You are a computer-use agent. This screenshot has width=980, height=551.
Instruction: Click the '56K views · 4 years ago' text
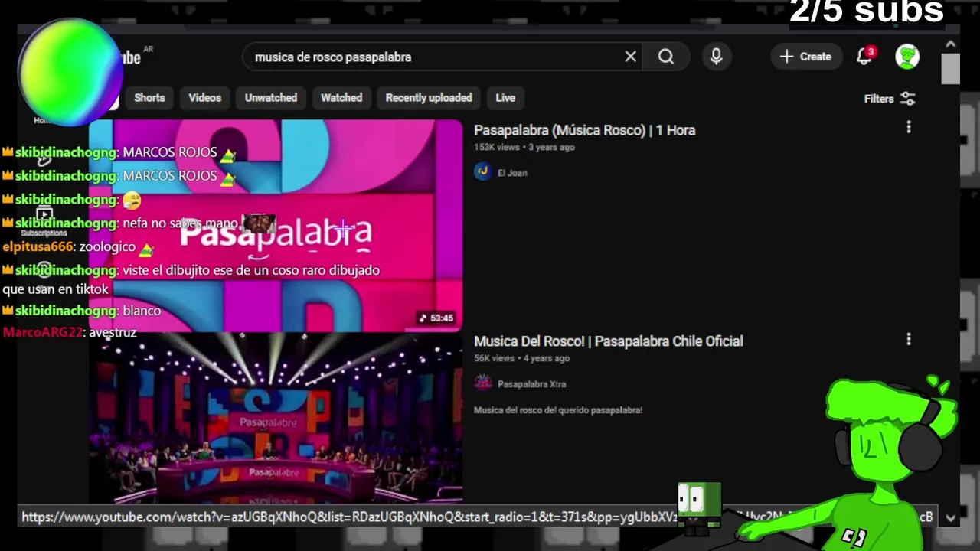point(521,358)
